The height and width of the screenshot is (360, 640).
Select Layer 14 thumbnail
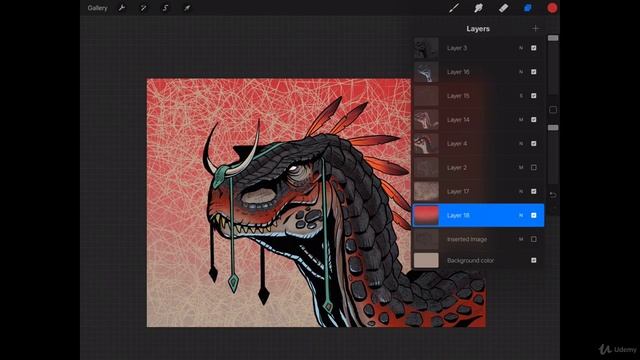coord(426,120)
